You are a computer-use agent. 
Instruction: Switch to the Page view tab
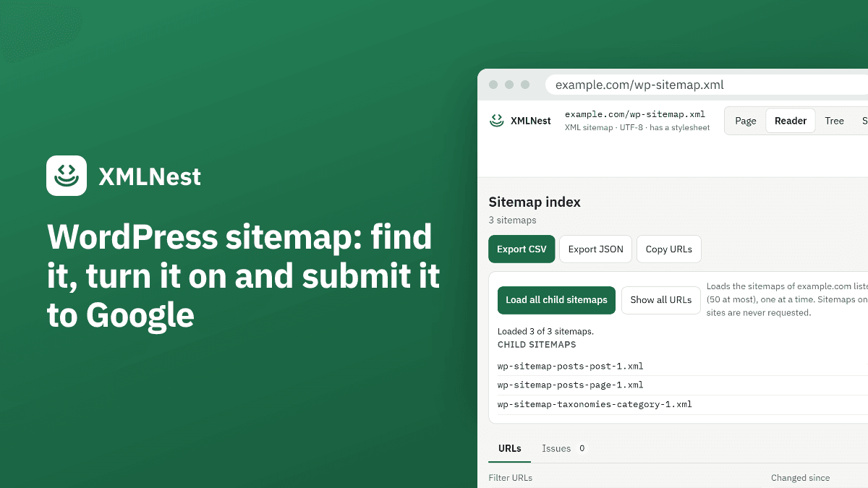(x=746, y=121)
